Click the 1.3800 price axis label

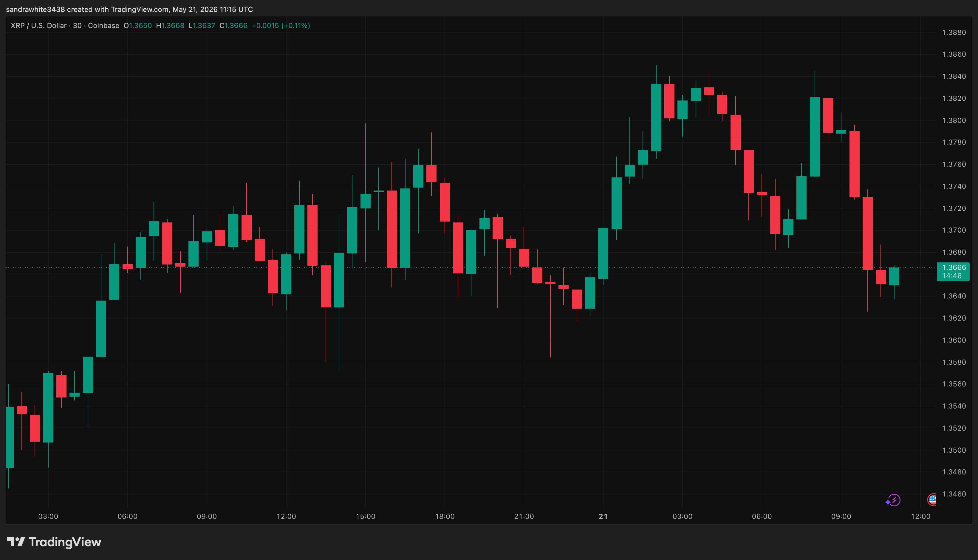click(954, 120)
